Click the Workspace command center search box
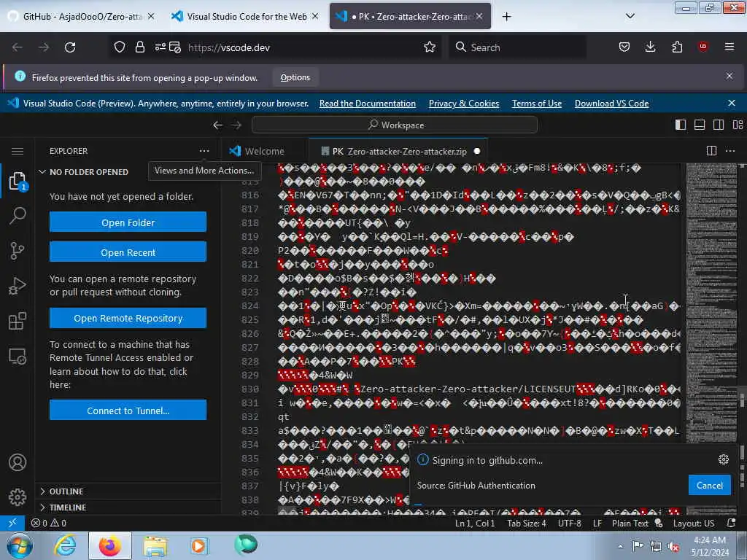 pos(395,125)
